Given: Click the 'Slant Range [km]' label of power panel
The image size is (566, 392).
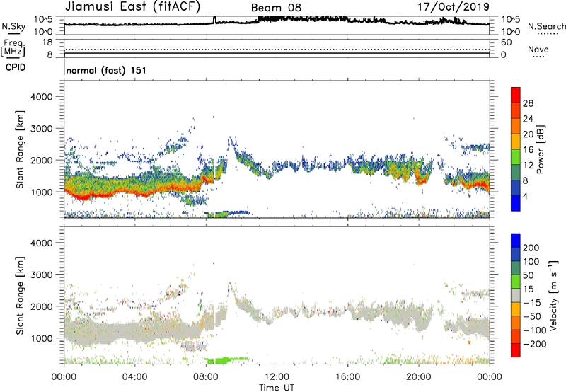Looking at the screenshot, I should point(20,149).
